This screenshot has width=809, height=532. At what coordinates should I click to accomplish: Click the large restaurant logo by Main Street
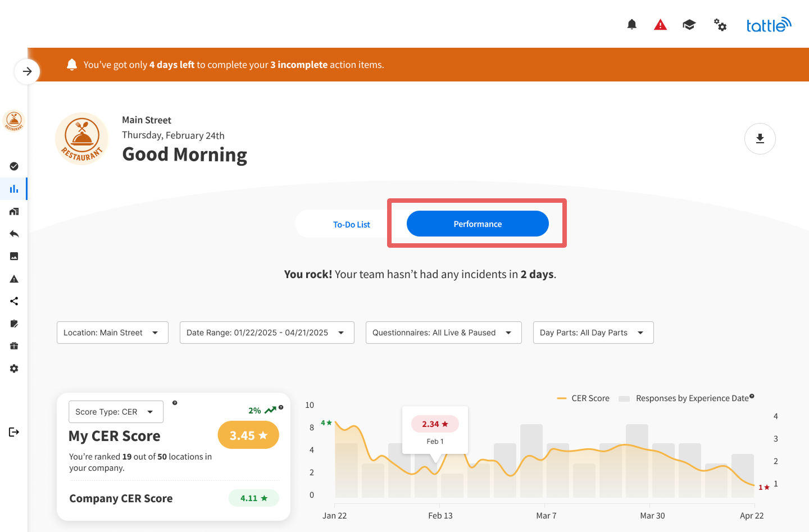[x=82, y=138]
